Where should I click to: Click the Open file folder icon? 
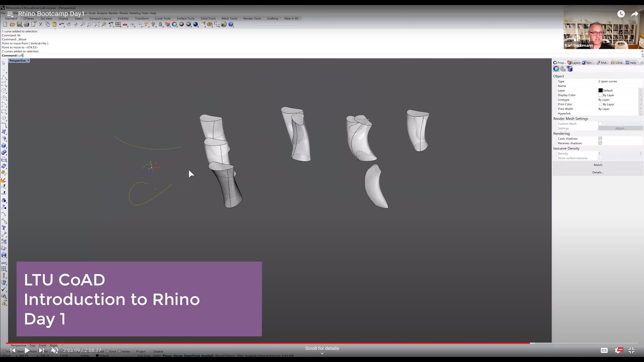click(12, 24)
